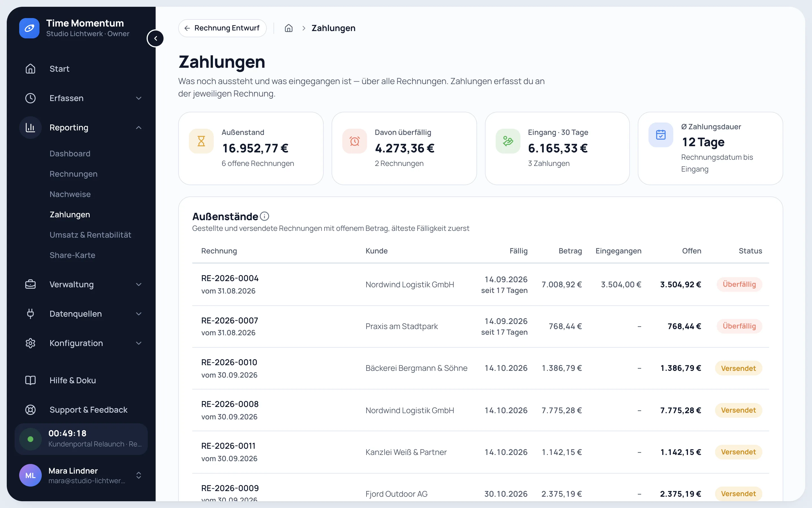Click customer Kanzlei Weiß & Partner

406,452
